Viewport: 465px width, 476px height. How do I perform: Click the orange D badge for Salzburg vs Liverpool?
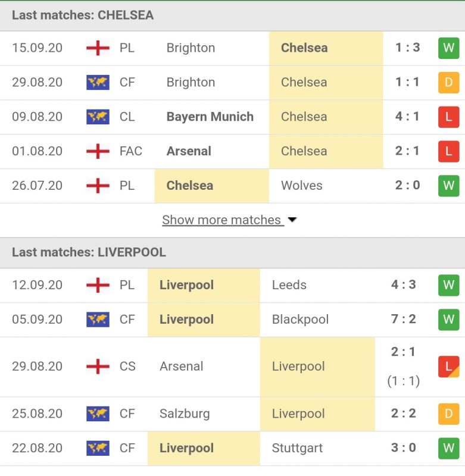point(448,414)
